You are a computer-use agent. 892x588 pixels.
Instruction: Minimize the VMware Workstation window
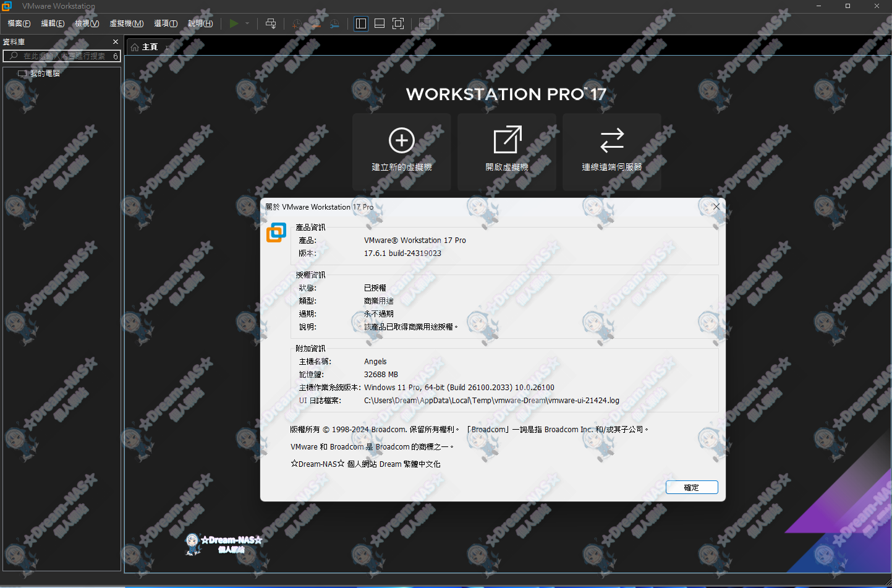click(818, 6)
